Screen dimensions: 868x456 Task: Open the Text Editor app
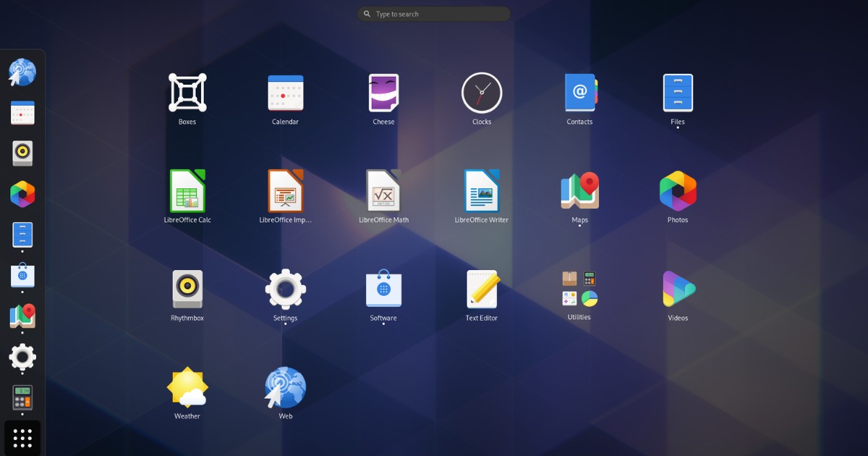[482, 290]
